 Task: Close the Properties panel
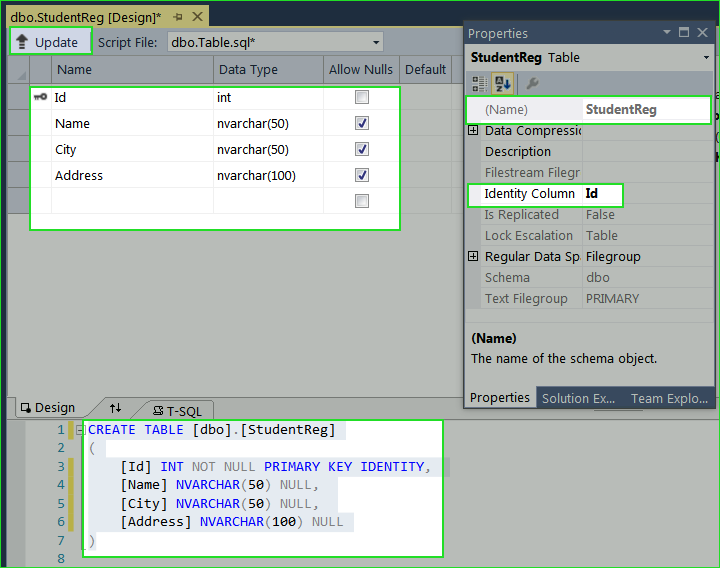coord(703,32)
